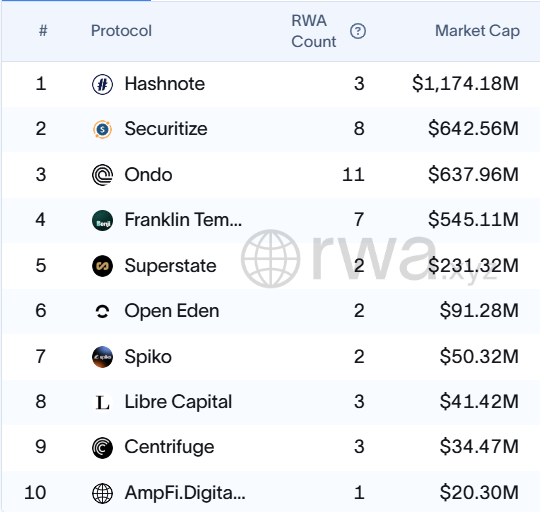
Task: Click the Superstate logo icon
Action: [102, 266]
